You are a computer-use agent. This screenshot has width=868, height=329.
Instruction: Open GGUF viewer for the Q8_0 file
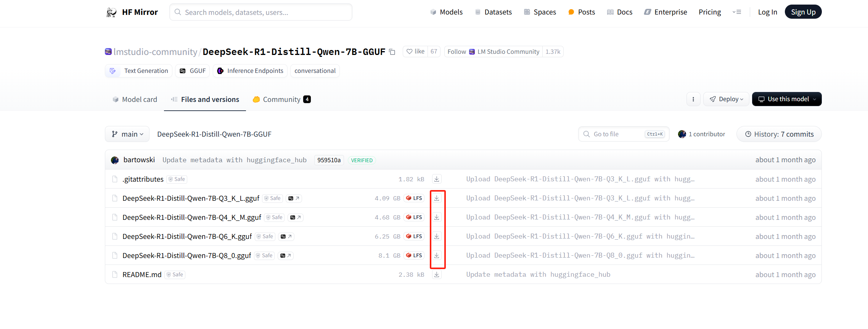point(286,256)
